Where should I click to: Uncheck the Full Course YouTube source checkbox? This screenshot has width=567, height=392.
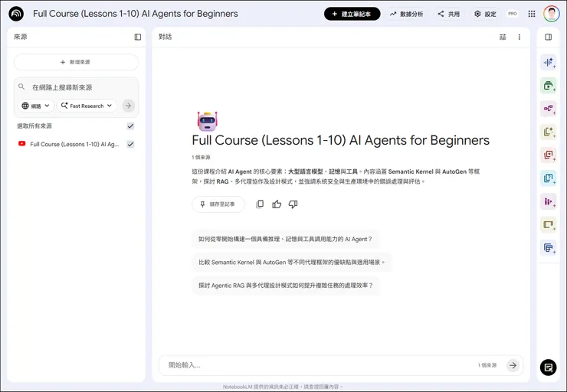click(130, 144)
